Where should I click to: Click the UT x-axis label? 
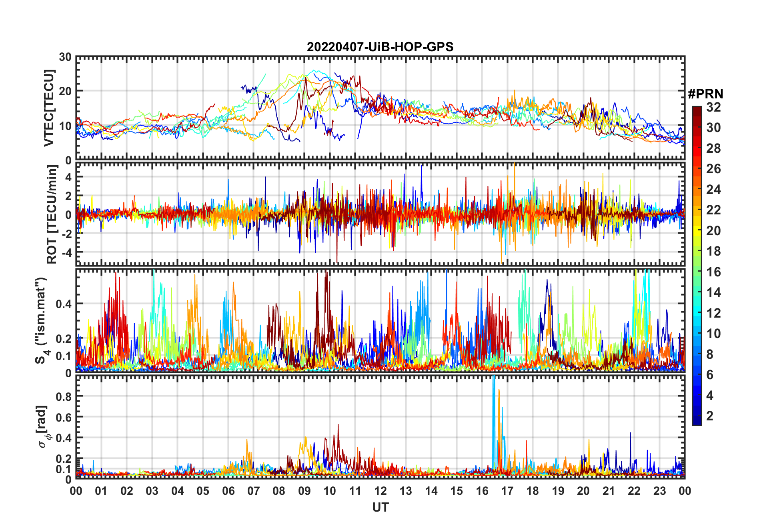[380, 508]
